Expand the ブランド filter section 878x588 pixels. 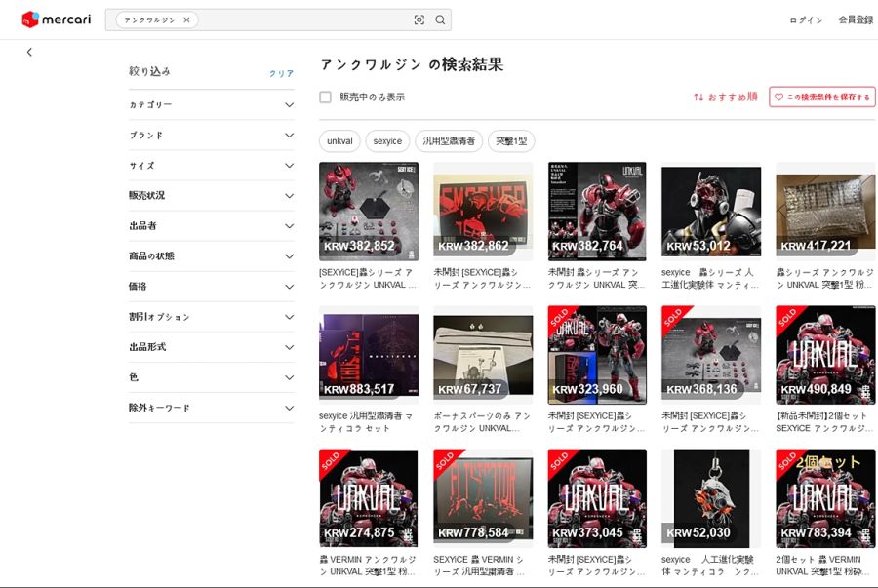pyautogui.click(x=289, y=136)
